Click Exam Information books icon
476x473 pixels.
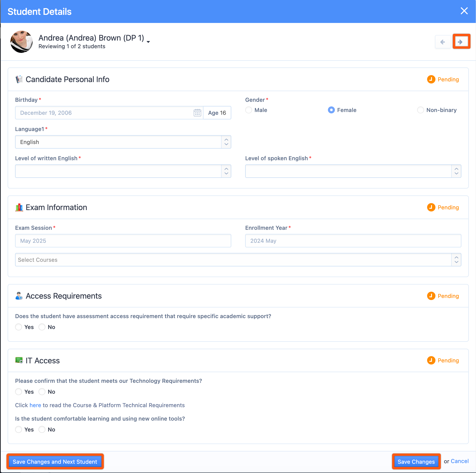[19, 208]
